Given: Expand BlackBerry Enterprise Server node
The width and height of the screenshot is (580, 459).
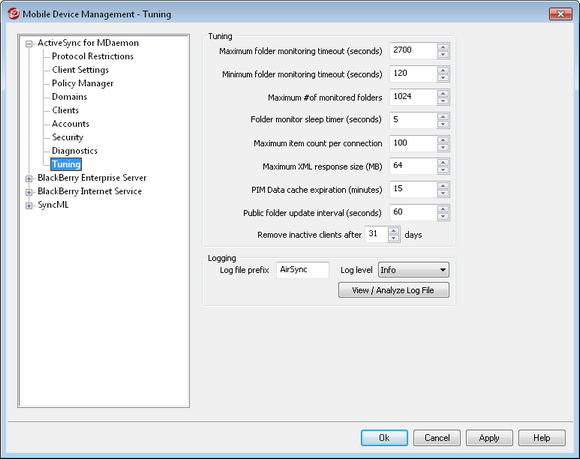Looking at the screenshot, I should [29, 179].
